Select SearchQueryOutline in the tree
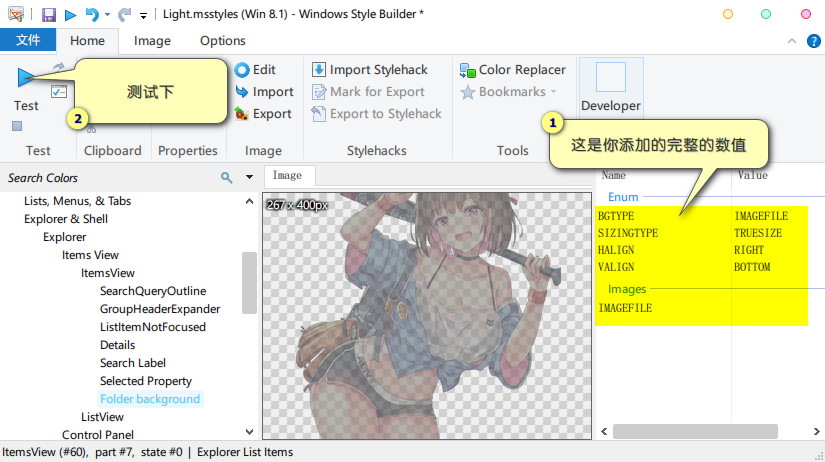The width and height of the screenshot is (825, 462). [x=153, y=290]
